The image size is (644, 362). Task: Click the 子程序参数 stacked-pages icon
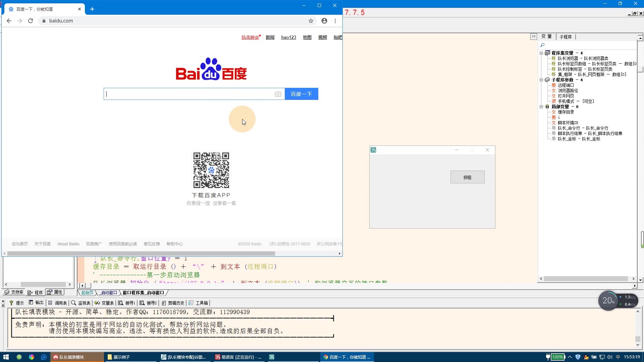[x=547, y=80]
